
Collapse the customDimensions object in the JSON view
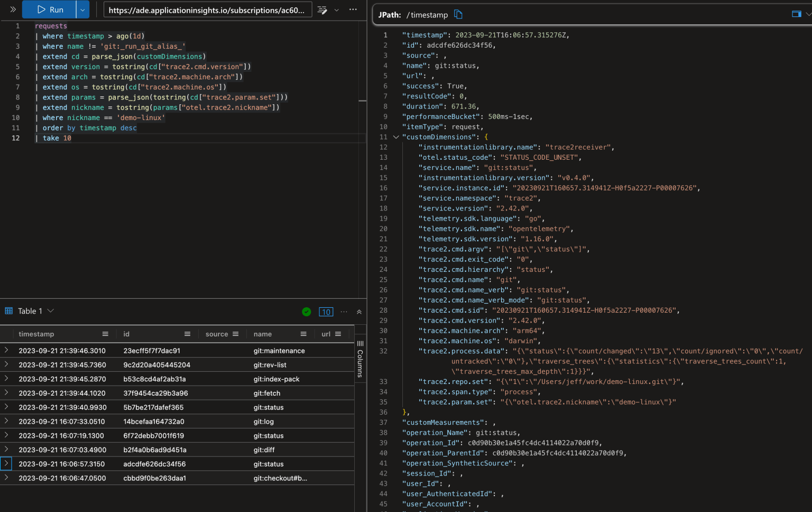click(x=396, y=136)
